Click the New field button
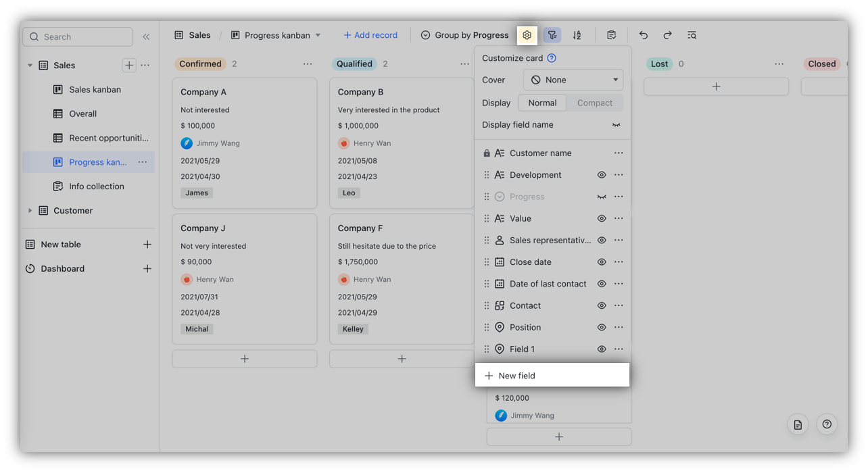 pos(552,376)
